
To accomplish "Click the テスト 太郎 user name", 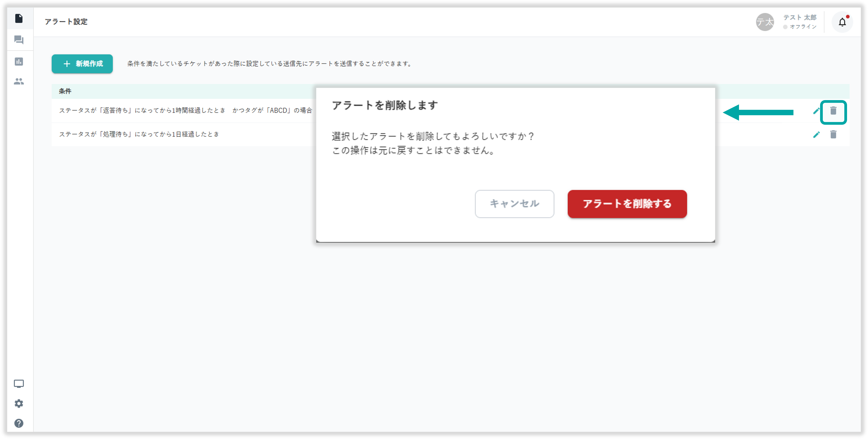I will coord(800,17).
